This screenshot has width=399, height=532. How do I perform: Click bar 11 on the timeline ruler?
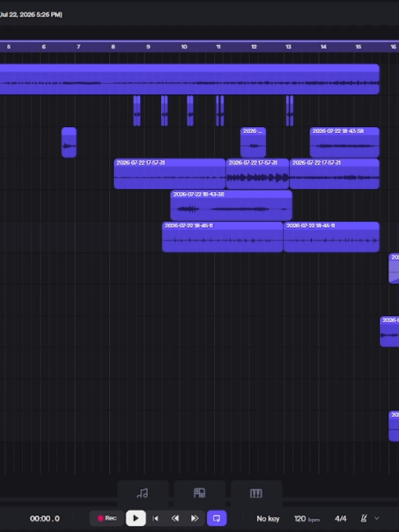pyautogui.click(x=218, y=47)
